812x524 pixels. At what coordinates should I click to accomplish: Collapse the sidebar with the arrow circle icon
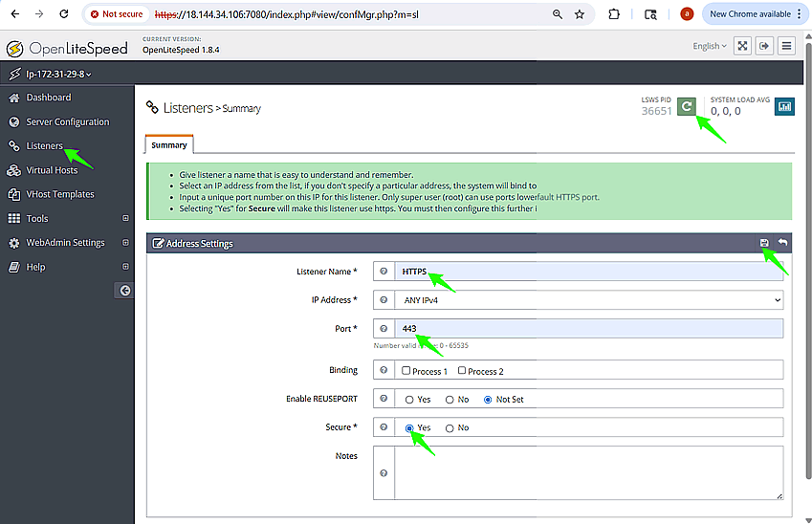[124, 291]
